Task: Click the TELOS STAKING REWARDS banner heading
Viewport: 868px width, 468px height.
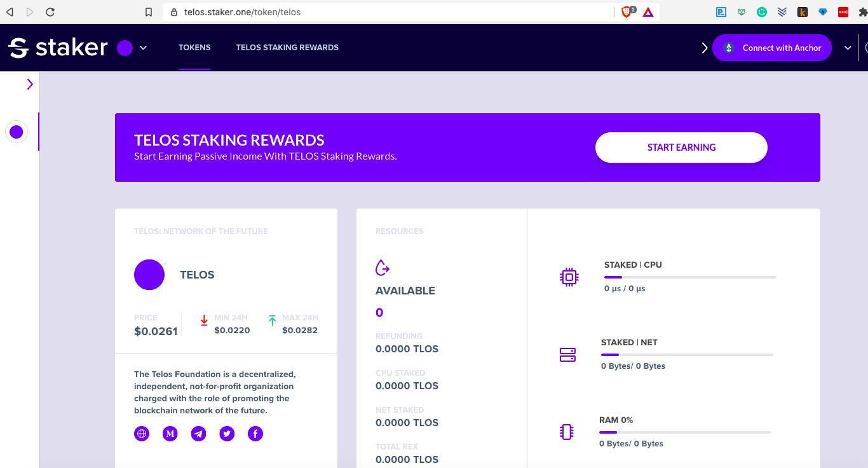Action: pos(229,141)
